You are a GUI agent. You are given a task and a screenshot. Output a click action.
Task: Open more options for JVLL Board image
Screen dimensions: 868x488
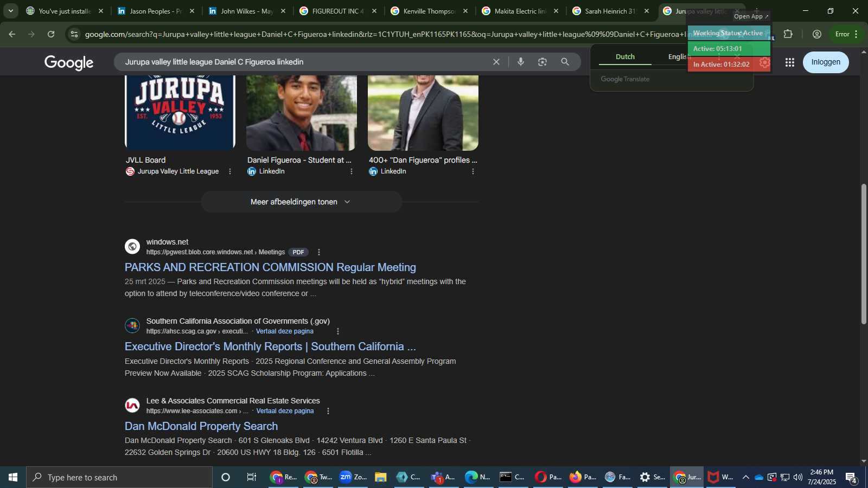coord(230,171)
